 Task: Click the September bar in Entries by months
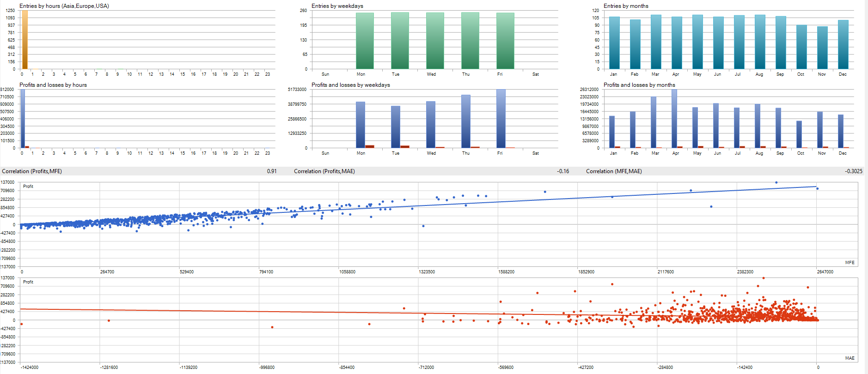click(781, 42)
